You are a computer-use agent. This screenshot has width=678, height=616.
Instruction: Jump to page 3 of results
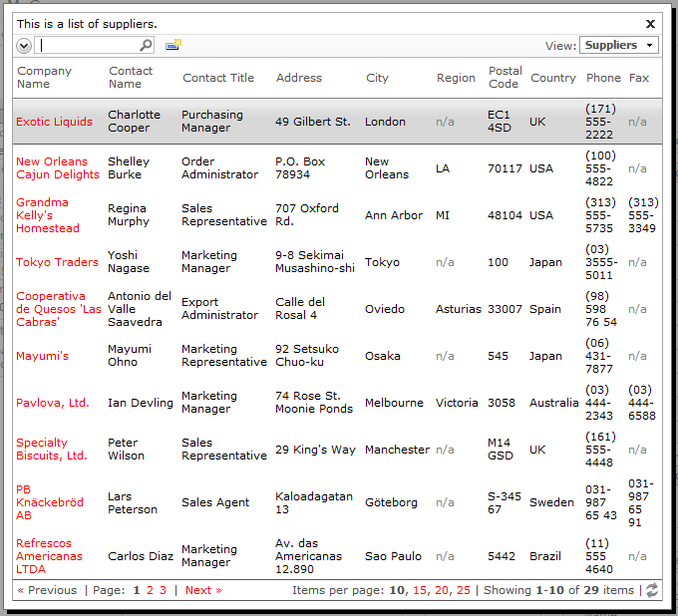click(x=163, y=590)
